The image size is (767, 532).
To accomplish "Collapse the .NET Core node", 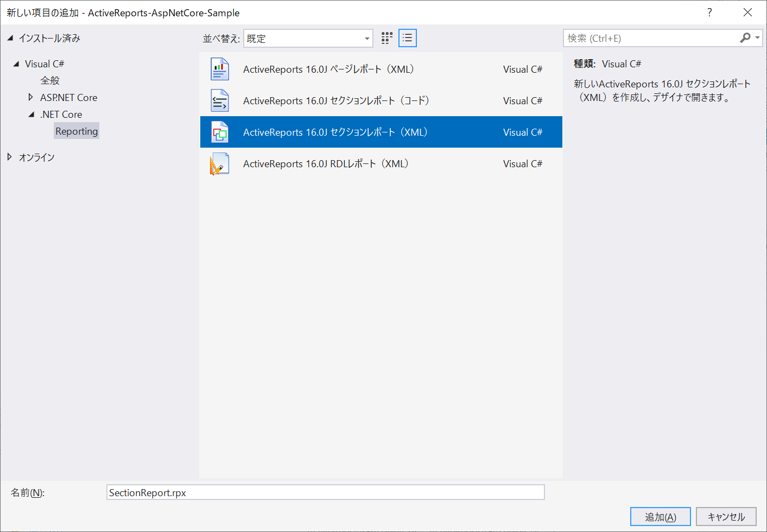I will point(31,114).
